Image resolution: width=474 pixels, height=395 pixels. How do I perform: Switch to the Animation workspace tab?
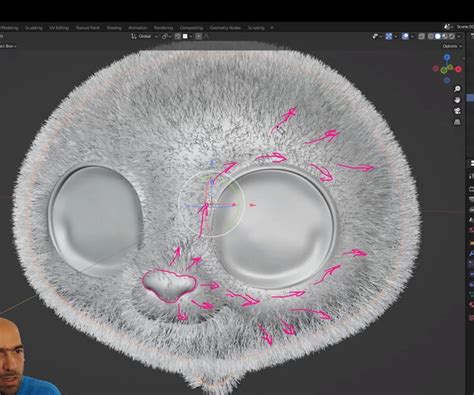pyautogui.click(x=138, y=28)
